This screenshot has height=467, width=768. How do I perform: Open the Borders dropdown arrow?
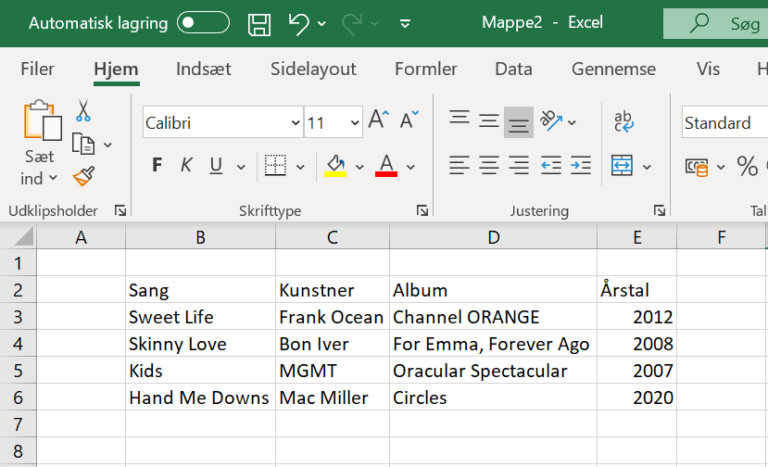tap(300, 167)
